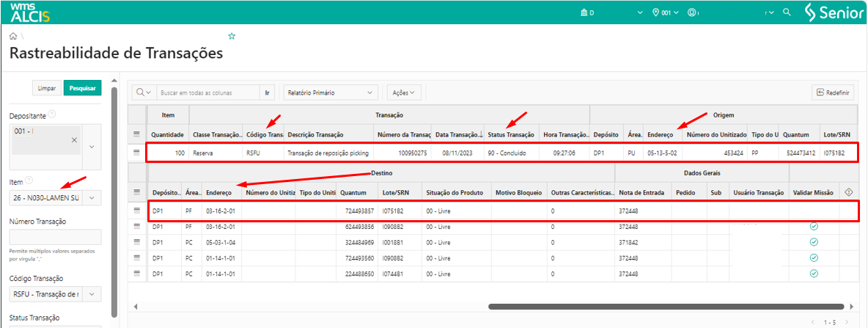Remove the 001 depositante chip with X
Screen dimensions: 868x328
[73, 139]
